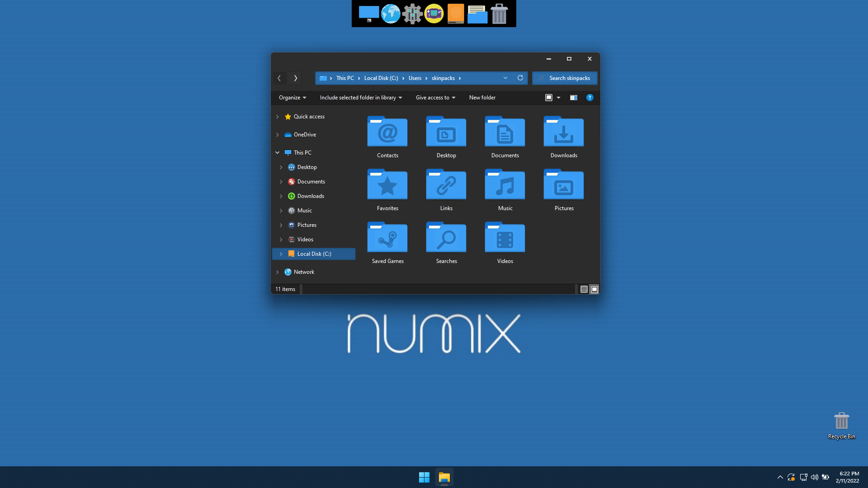Switch to details view in status bar
Viewport: 868px width, 488px height.
point(584,289)
